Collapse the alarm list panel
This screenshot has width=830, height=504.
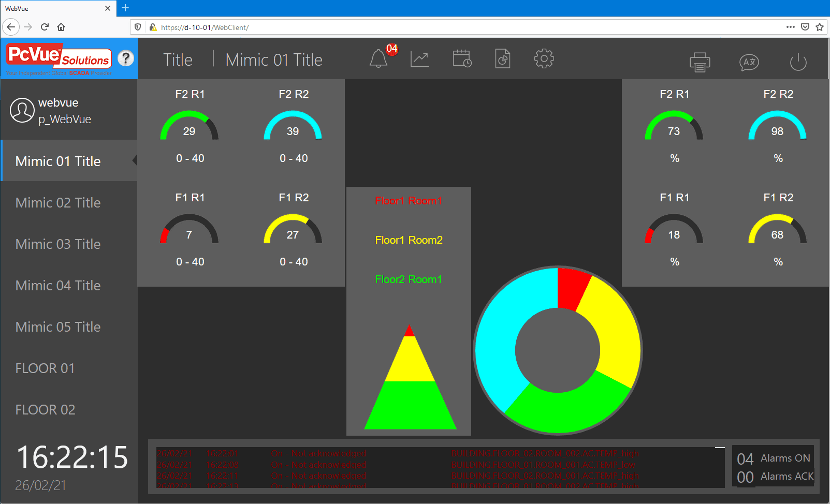click(x=720, y=447)
